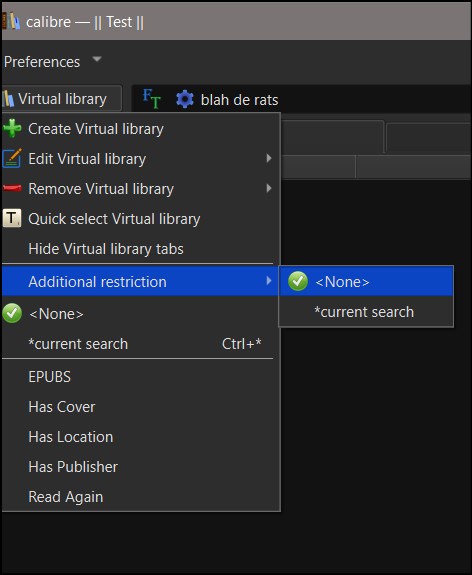
Task: Click the full text search FT icon
Action: [151, 99]
